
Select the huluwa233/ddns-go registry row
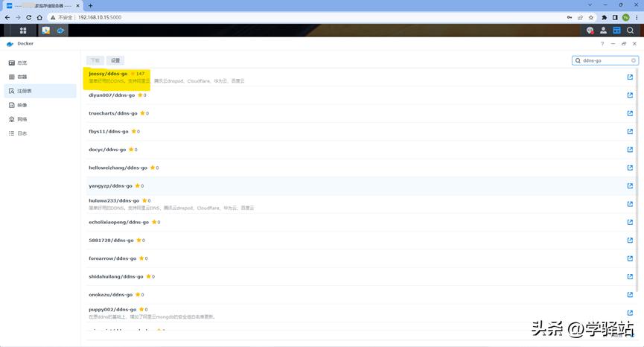(361, 204)
